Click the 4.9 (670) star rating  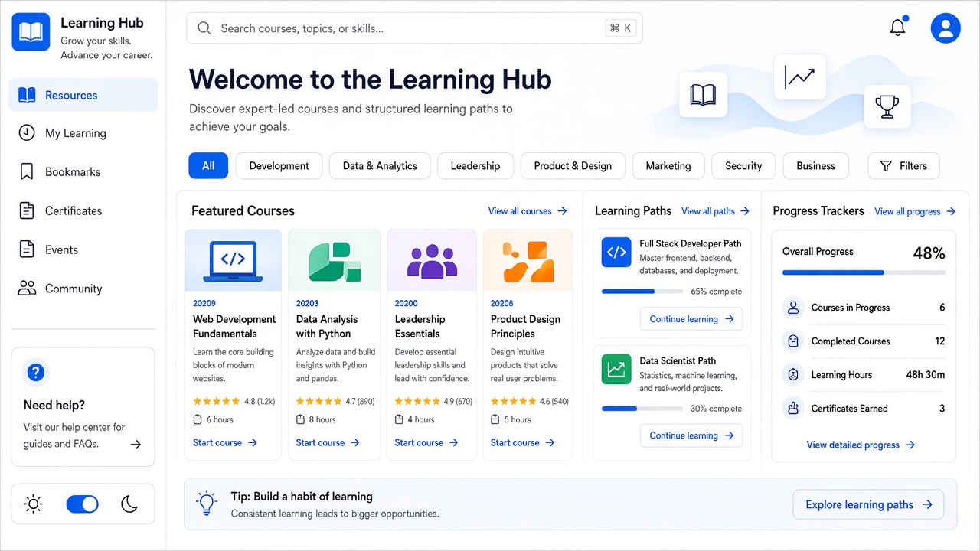point(433,401)
